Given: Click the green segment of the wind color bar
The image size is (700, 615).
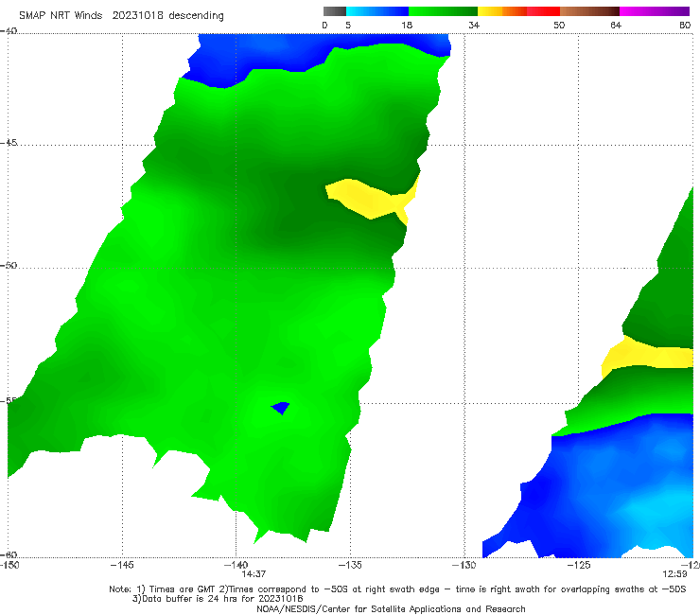Looking at the screenshot, I should (443, 11).
